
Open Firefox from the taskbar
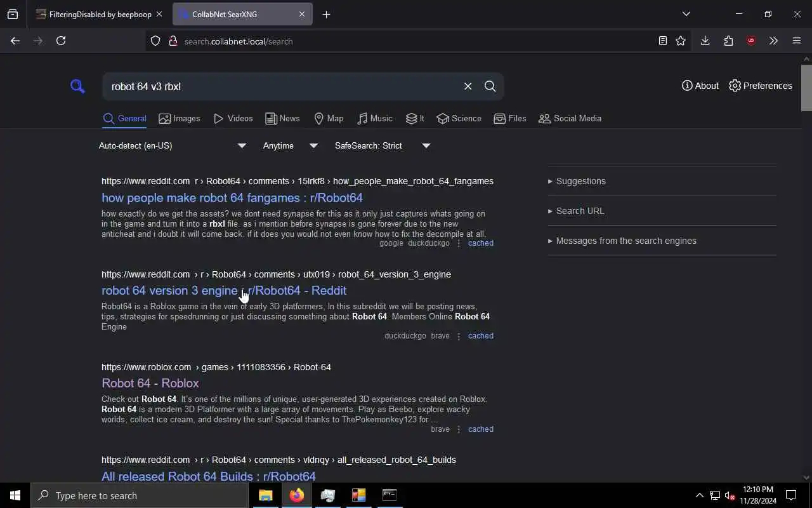pos(296,495)
